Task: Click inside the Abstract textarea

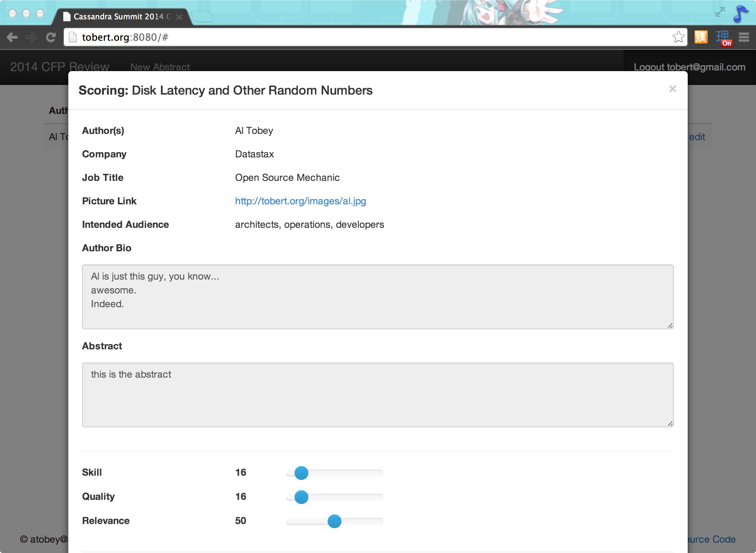Action: (x=378, y=395)
